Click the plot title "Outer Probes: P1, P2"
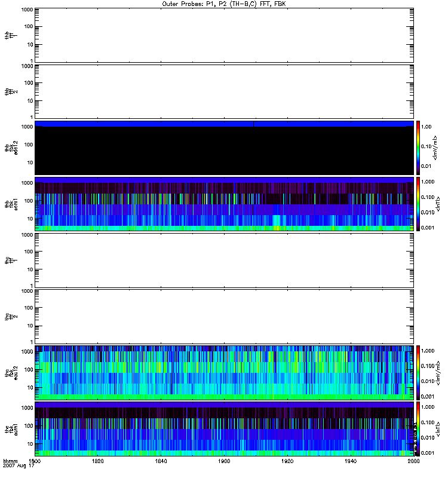448x478 pixels. (x=224, y=4)
